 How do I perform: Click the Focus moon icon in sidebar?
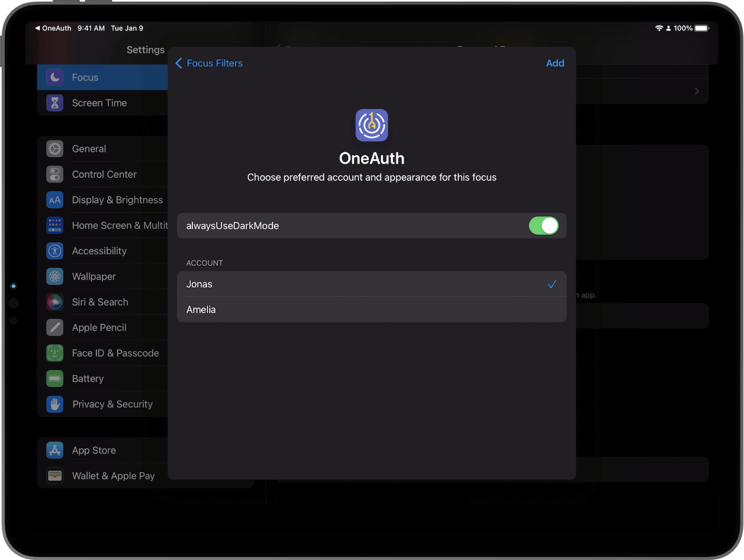(x=55, y=78)
